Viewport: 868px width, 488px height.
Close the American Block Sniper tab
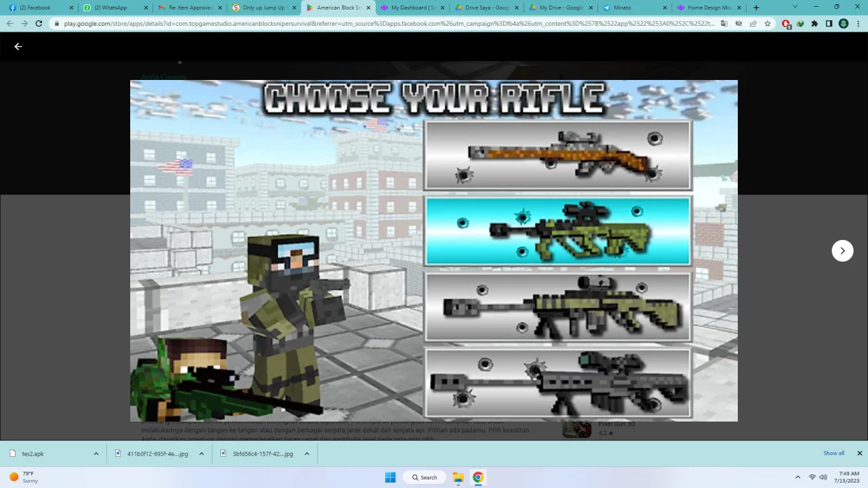tap(369, 7)
